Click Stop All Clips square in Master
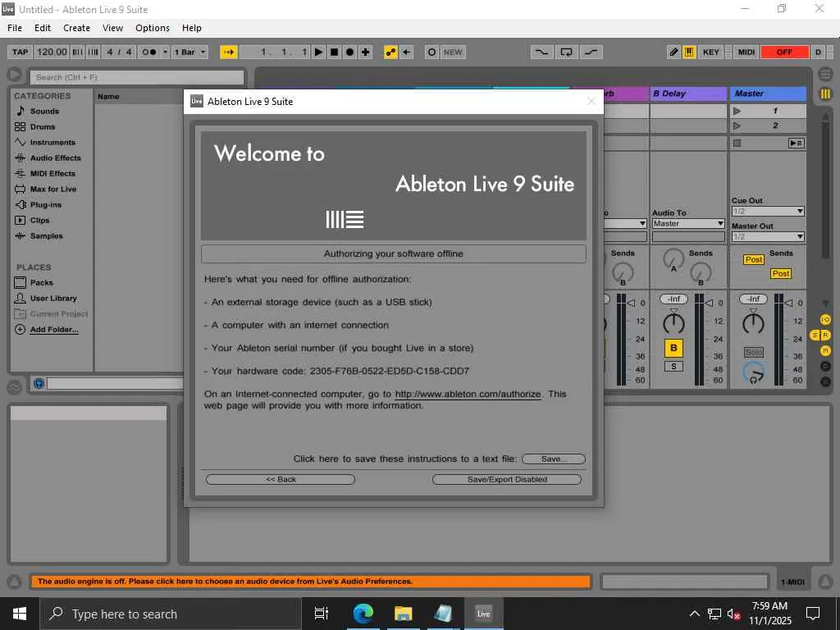Screen dimensions: 840x630 (737, 143)
